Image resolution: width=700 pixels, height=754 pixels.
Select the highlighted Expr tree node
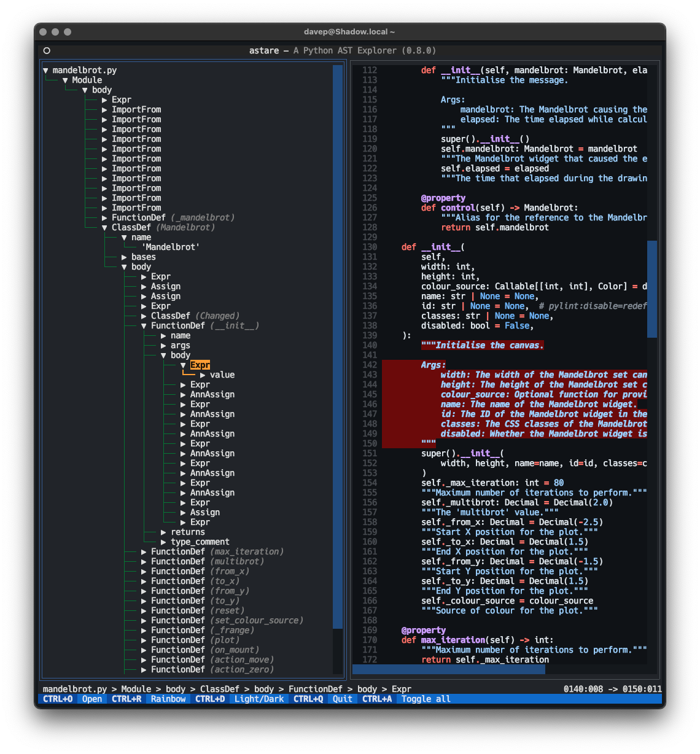coord(200,365)
